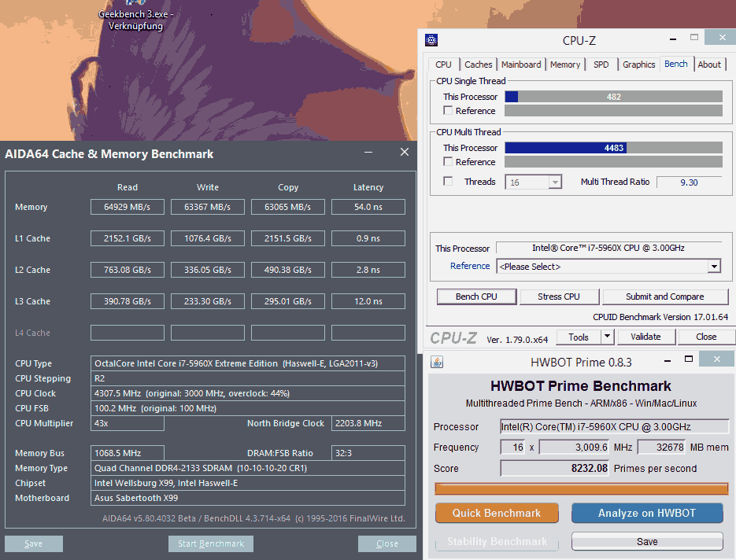Open the Threads count dropdown showing 16
Image resolution: width=736 pixels, height=560 pixels.
click(533, 182)
